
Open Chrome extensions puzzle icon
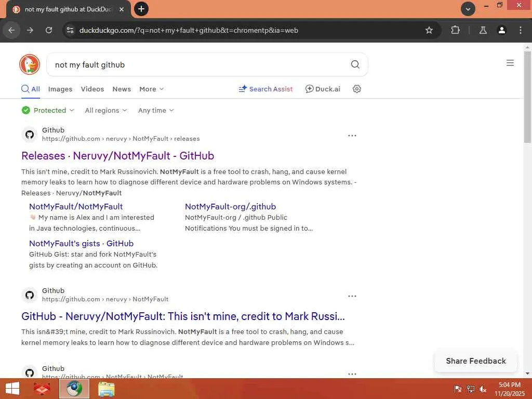[x=455, y=30]
